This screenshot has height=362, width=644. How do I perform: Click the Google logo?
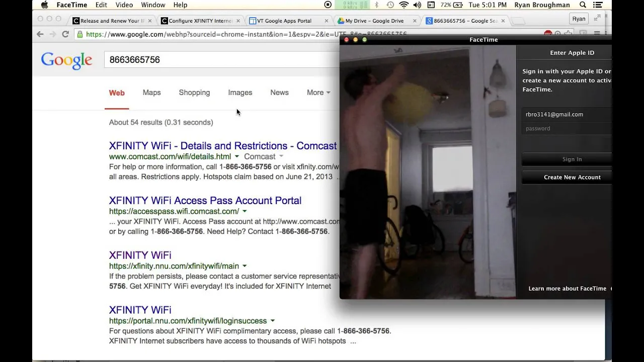[x=66, y=60]
